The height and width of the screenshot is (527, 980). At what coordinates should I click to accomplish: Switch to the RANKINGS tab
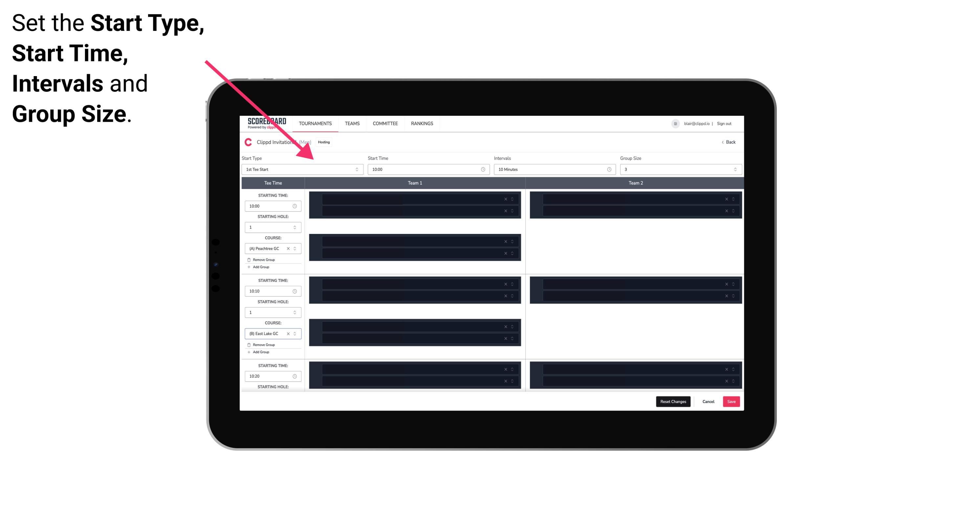point(422,123)
